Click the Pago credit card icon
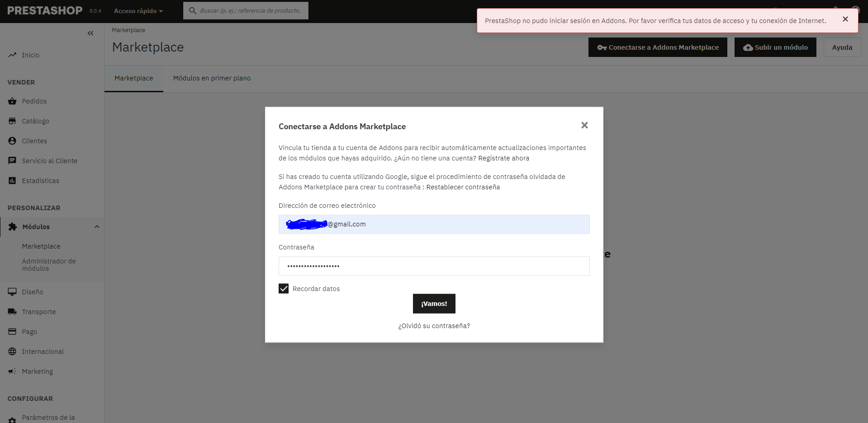The height and width of the screenshot is (423, 868). click(x=12, y=331)
